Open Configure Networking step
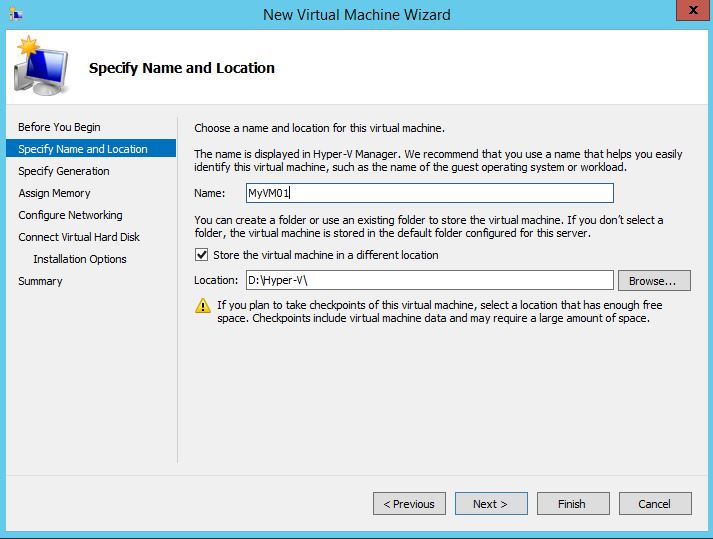Viewport: 713px width, 539px height. click(70, 215)
